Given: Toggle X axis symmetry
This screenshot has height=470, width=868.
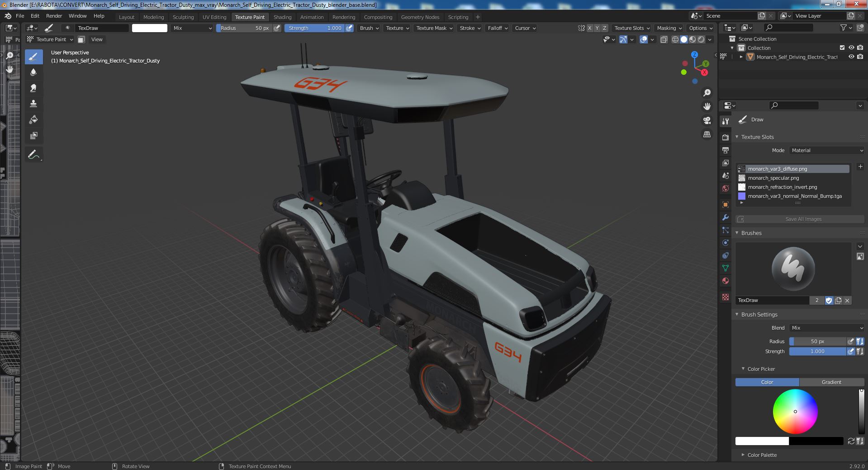Looking at the screenshot, I should (589, 28).
